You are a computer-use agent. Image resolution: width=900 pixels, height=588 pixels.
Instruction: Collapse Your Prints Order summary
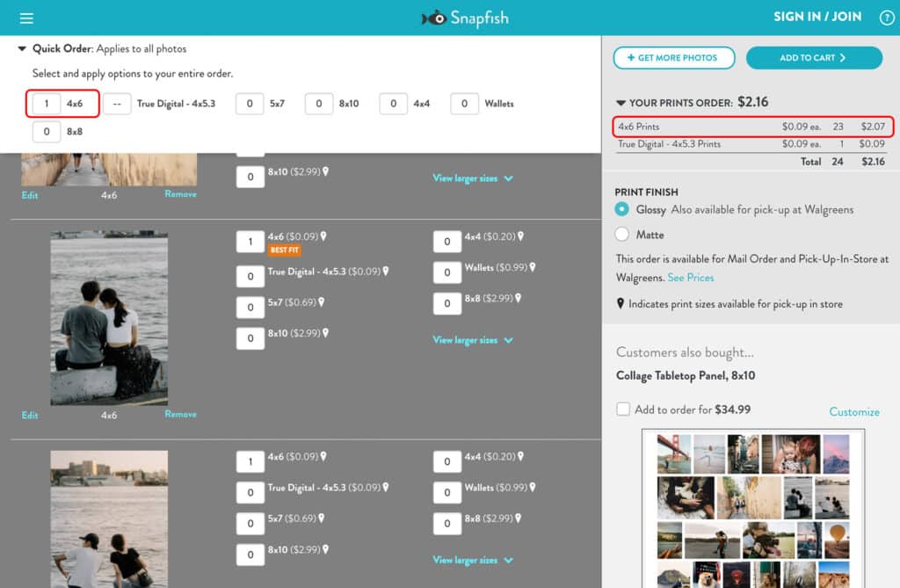pos(621,103)
